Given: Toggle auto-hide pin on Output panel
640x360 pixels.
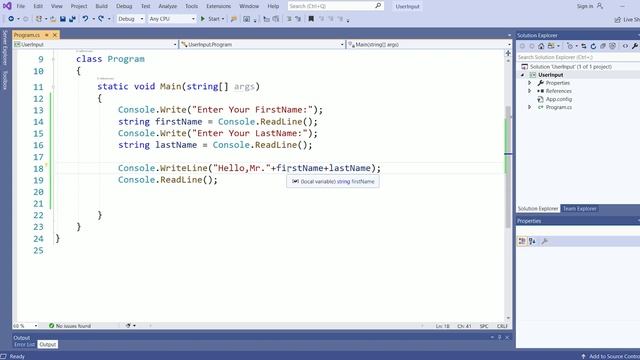Looking at the screenshot, I should click(x=499, y=337).
